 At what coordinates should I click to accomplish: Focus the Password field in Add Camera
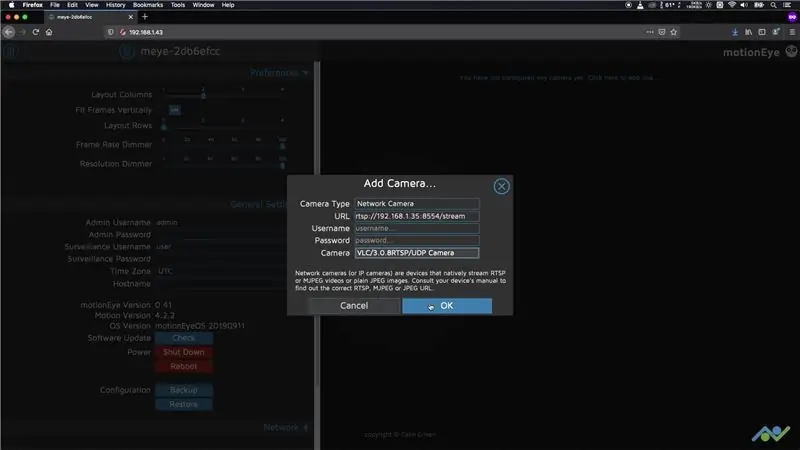click(417, 240)
